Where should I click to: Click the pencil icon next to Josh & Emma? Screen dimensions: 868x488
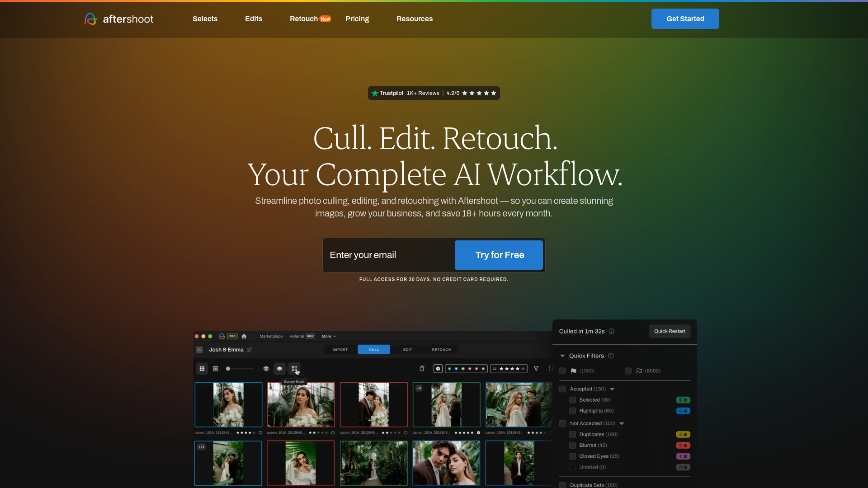tap(249, 349)
